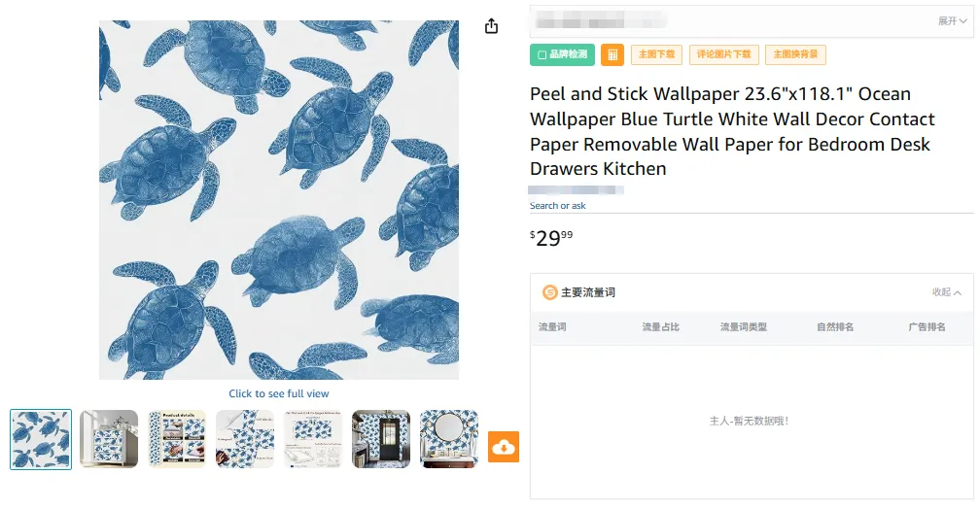The height and width of the screenshot is (509, 980).
Task: Click the orange logo beside 主要流量词
Action: 550,292
